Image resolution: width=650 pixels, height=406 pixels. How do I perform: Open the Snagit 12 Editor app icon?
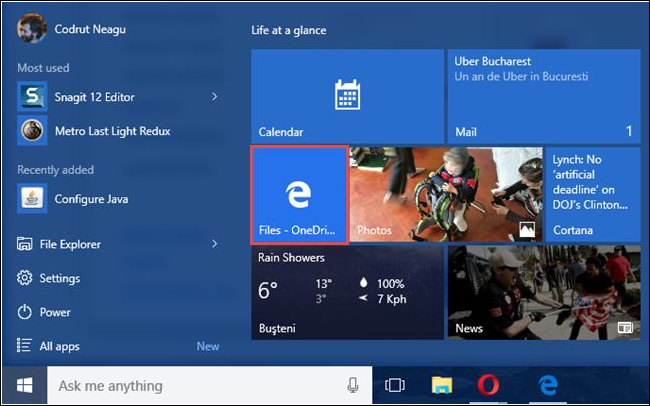32,97
